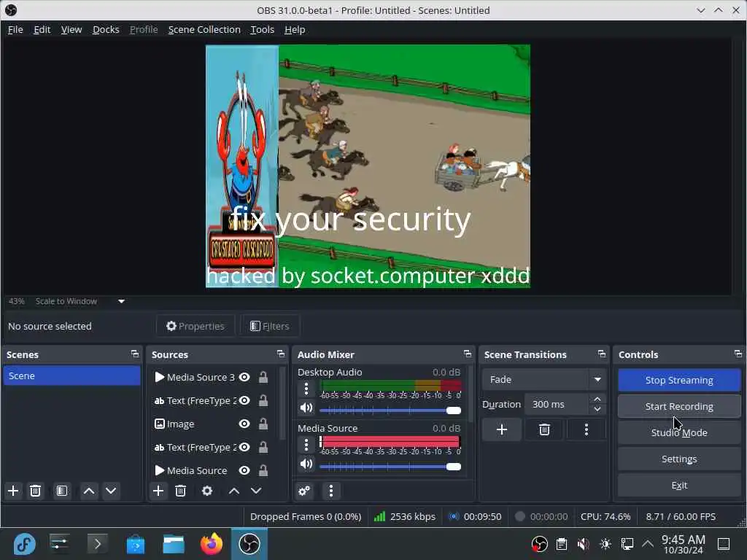The image size is (747, 560).
Task: Open the File menu
Action: [x=15, y=29]
